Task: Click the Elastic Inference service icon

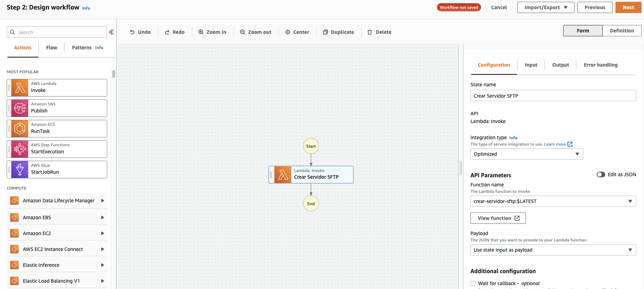Action: (14, 265)
